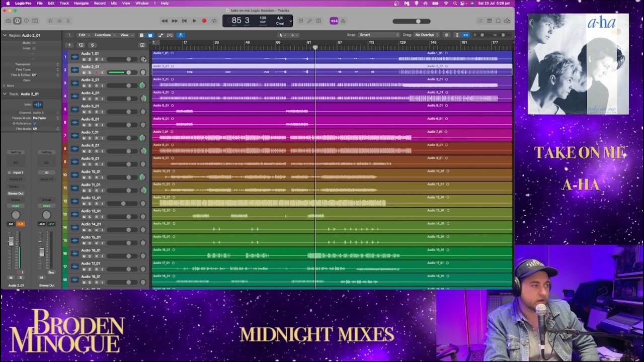Collapse the Region: Audio 2_01 section
This screenshot has width=644, height=362.
click(x=5, y=35)
